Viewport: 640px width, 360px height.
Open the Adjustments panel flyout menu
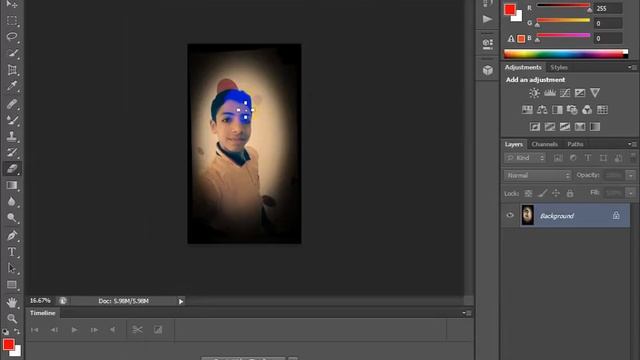tap(632, 67)
